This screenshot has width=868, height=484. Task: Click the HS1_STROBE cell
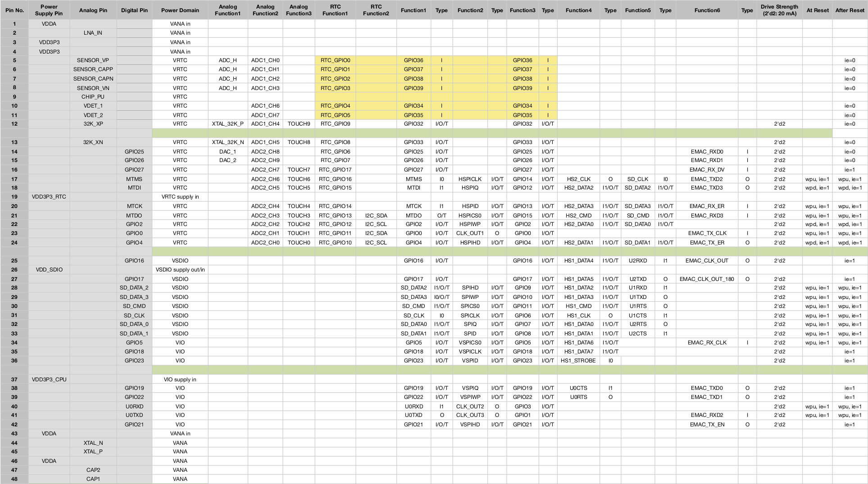tap(578, 361)
